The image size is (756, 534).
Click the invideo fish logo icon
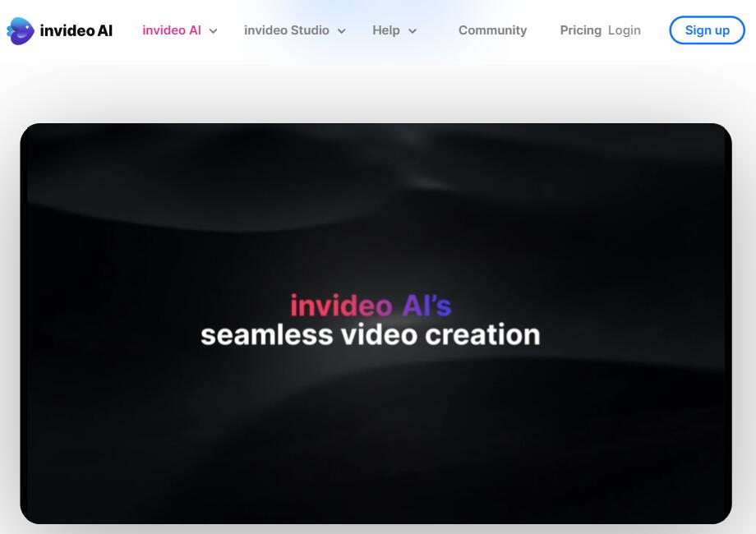(x=21, y=30)
